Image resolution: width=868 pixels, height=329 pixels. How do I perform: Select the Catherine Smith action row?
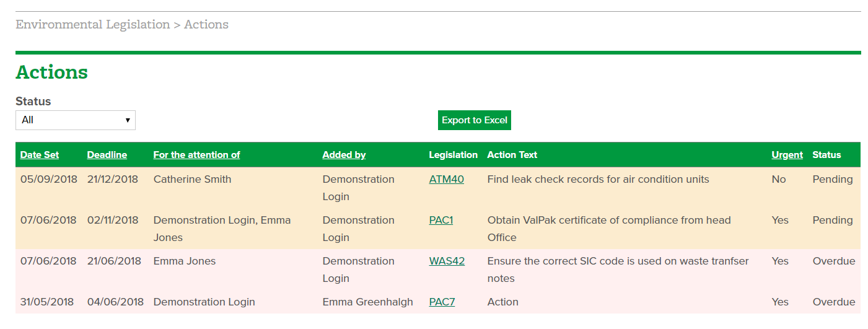438,188
